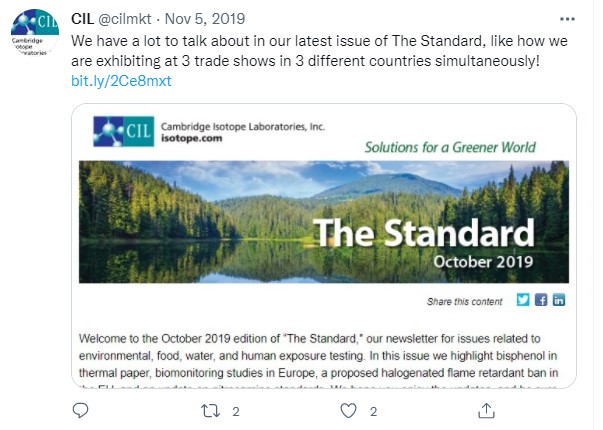Click the retweet count number

(236, 410)
